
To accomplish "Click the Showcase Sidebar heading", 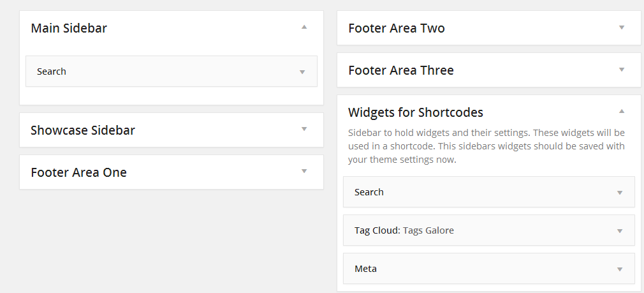I will pos(83,130).
